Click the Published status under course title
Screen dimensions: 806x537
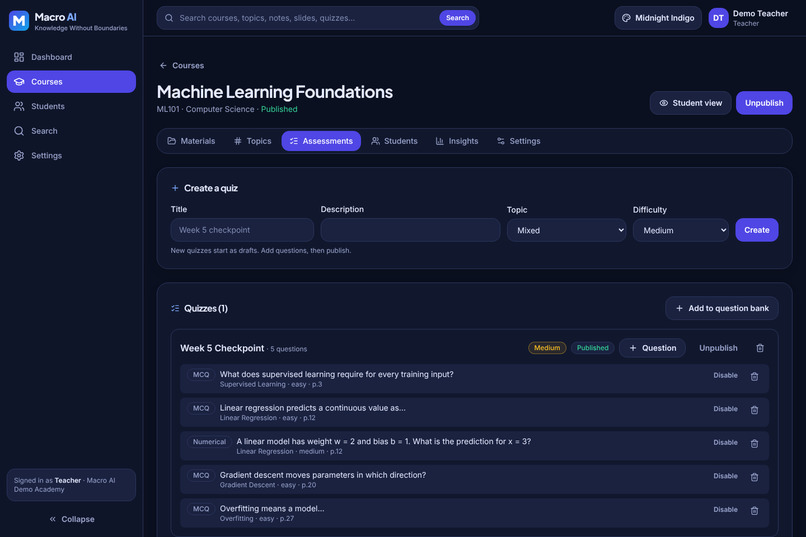click(279, 109)
